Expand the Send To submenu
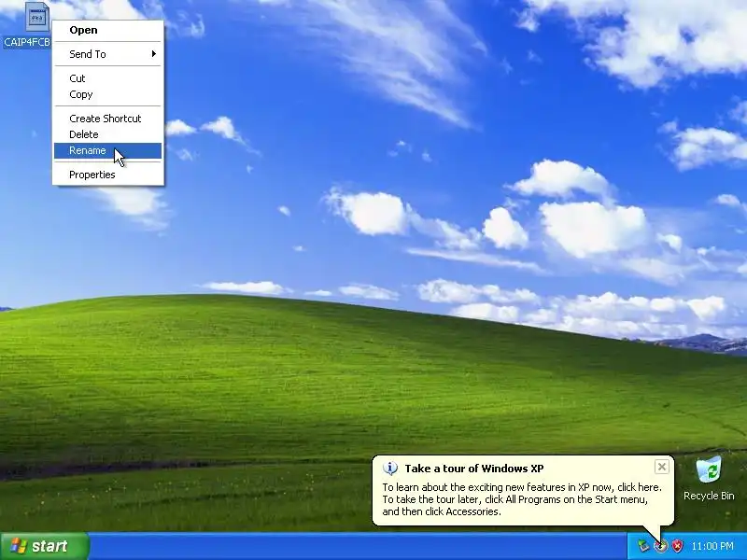The image size is (747, 560). click(107, 54)
